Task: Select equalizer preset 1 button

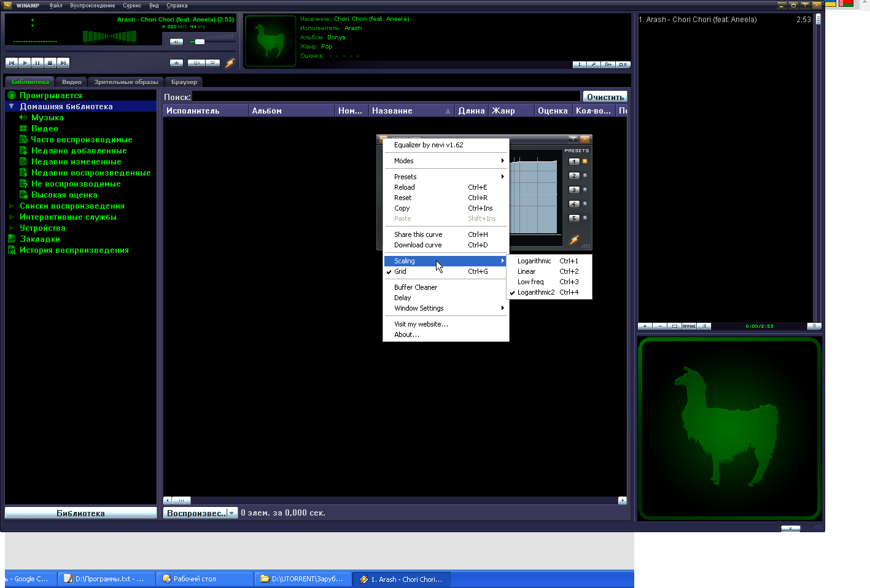Action: point(574,161)
